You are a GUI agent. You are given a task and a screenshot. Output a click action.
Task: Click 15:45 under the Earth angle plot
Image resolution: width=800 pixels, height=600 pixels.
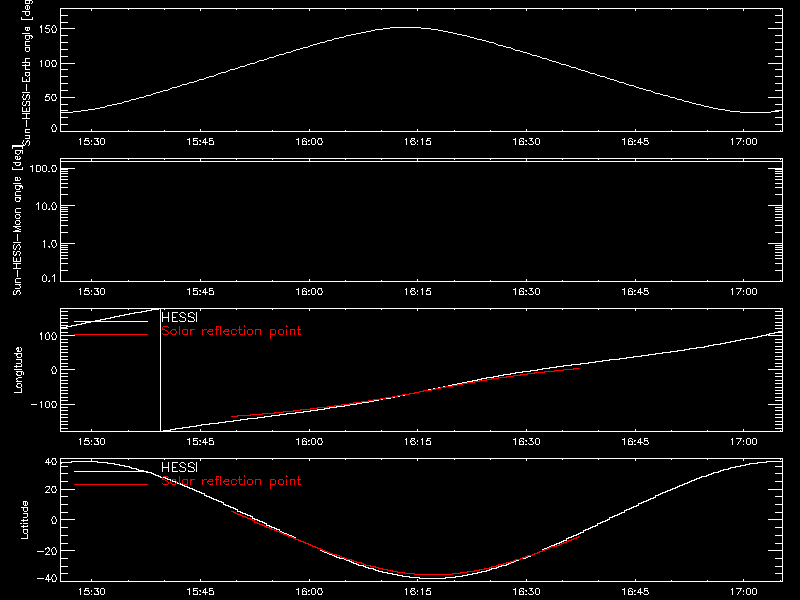pos(201,141)
